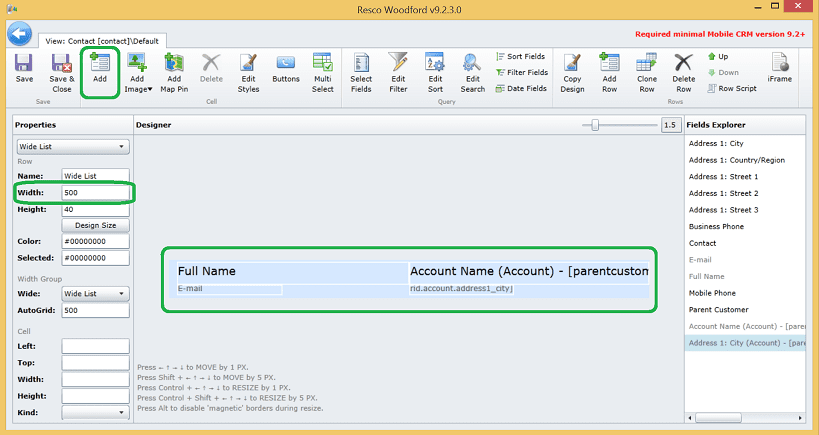The image size is (819, 435).
Task: Click the Design Size button
Action: click(96, 226)
